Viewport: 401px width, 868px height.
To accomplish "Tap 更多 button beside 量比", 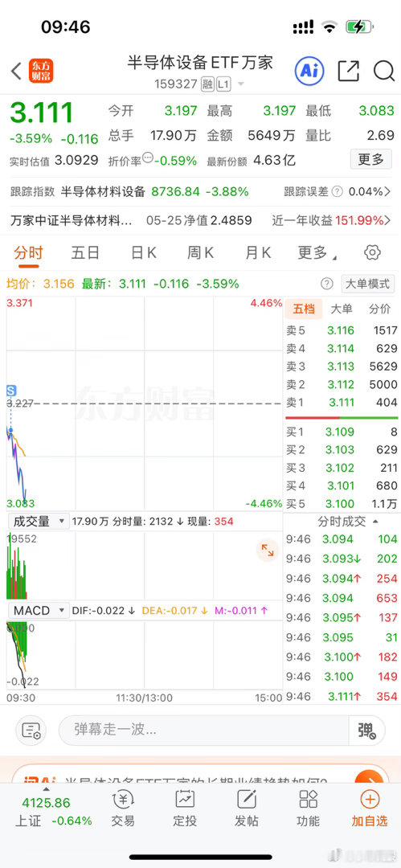I will [371, 159].
